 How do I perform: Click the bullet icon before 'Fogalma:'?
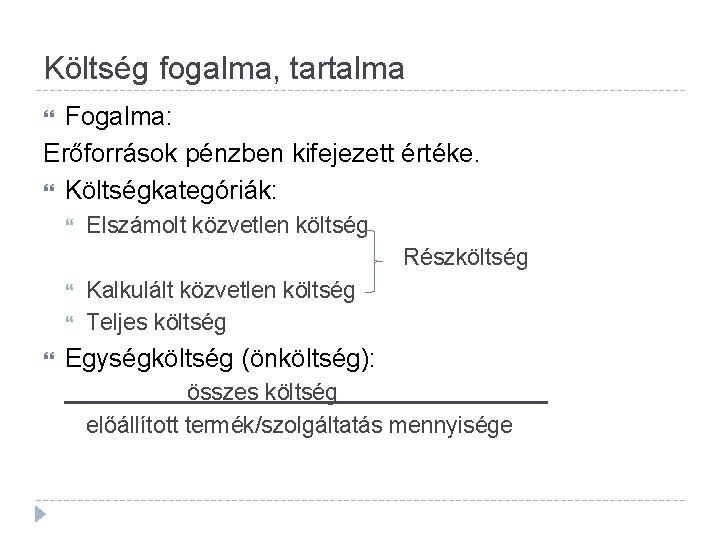(49, 114)
